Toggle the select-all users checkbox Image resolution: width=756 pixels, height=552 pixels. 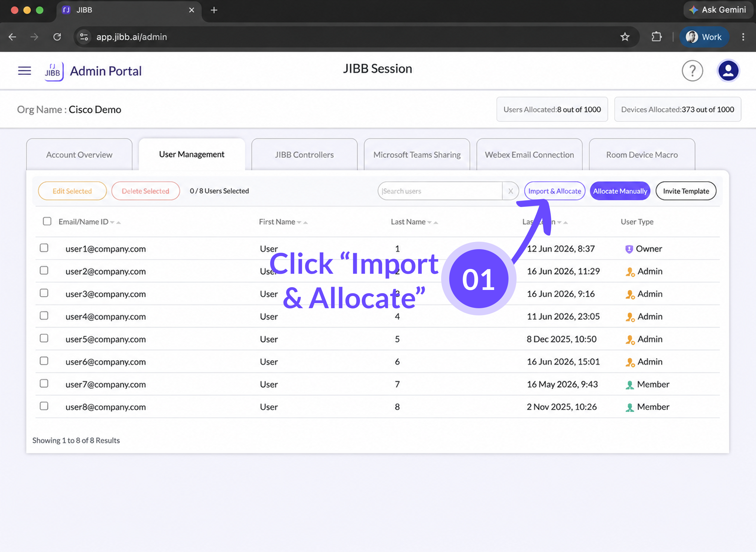pyautogui.click(x=47, y=221)
